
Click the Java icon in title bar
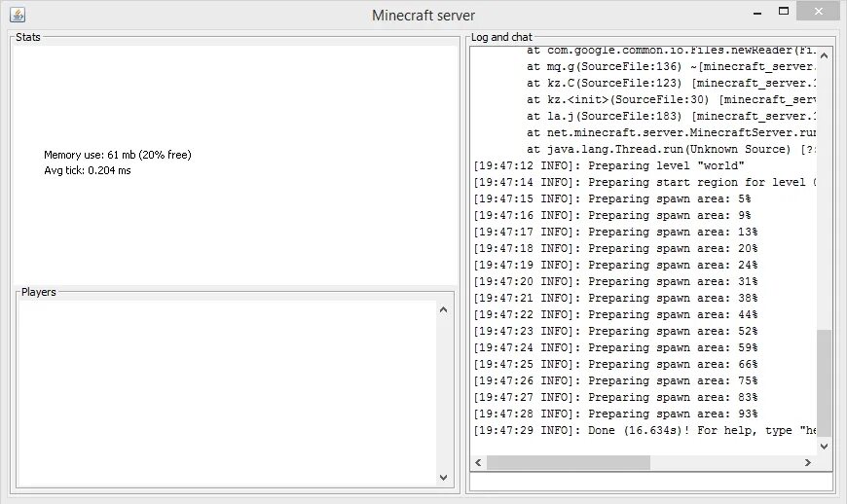coord(18,15)
